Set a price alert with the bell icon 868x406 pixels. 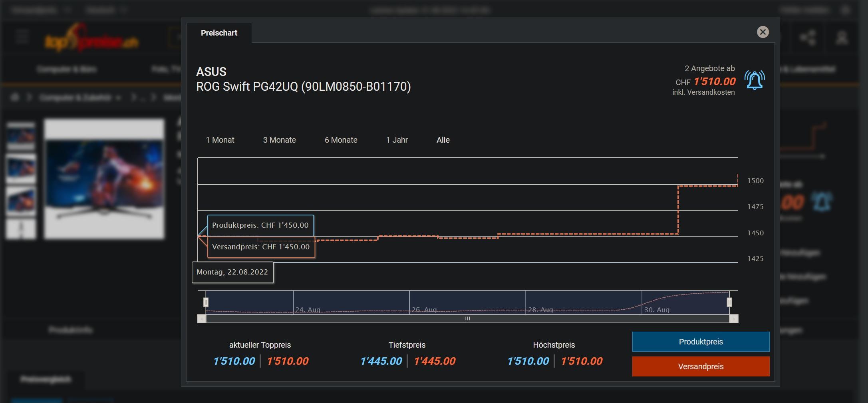pos(755,80)
